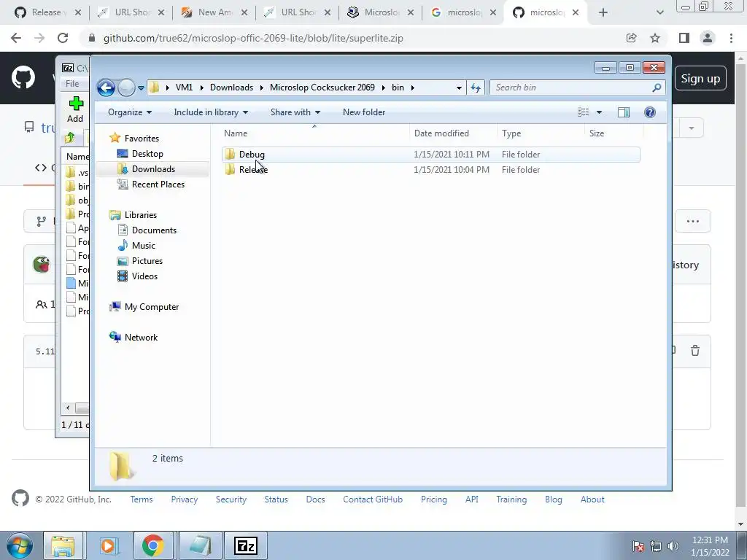Click the GitHub delete file trash icon

pos(695,351)
